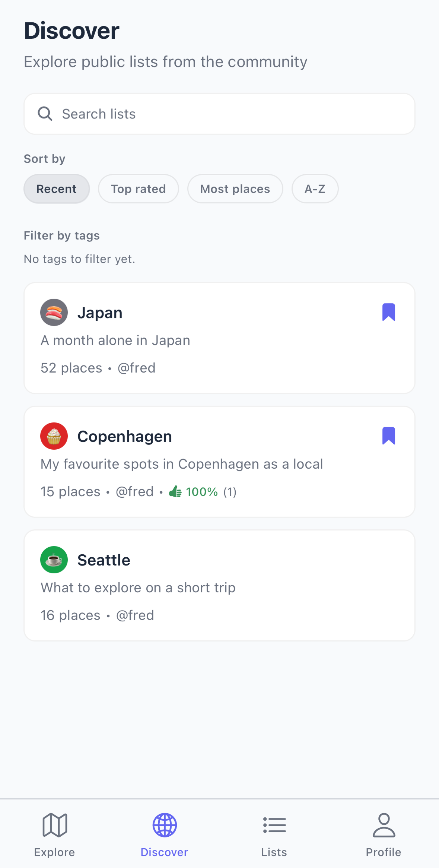Sort lists by Most places
This screenshot has width=439, height=868.
(x=235, y=189)
